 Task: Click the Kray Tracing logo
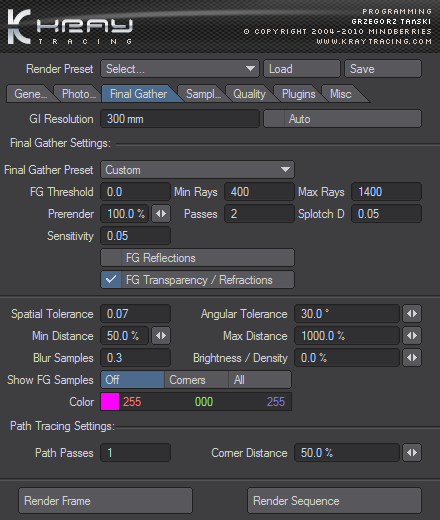[70, 27]
